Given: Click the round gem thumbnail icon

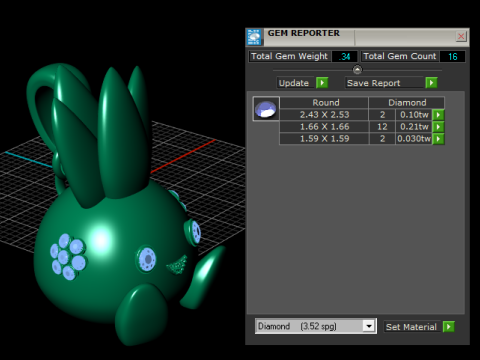Looking at the screenshot, I should (266, 109).
